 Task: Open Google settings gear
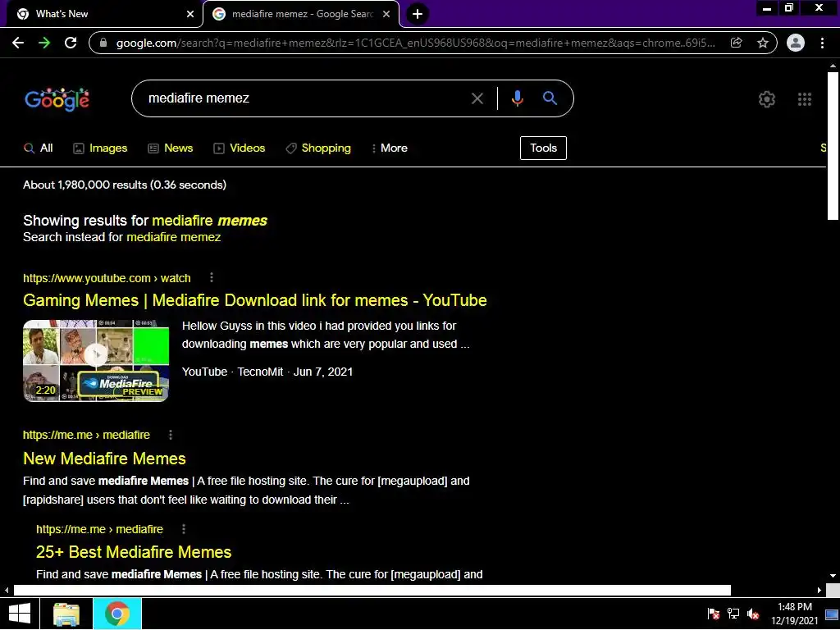click(767, 99)
